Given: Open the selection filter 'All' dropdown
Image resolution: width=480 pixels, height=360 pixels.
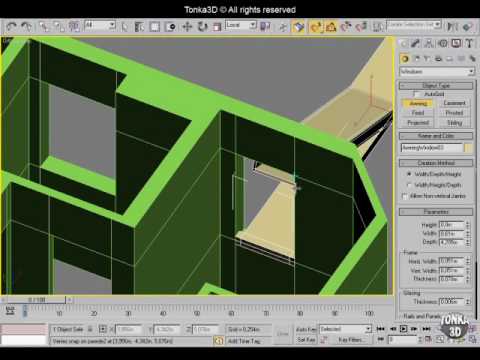Looking at the screenshot, I should tap(100, 25).
